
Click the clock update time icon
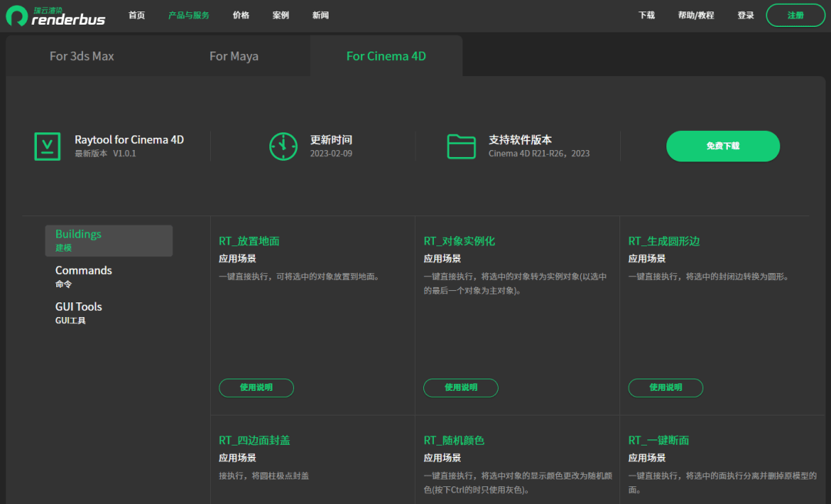(x=283, y=146)
